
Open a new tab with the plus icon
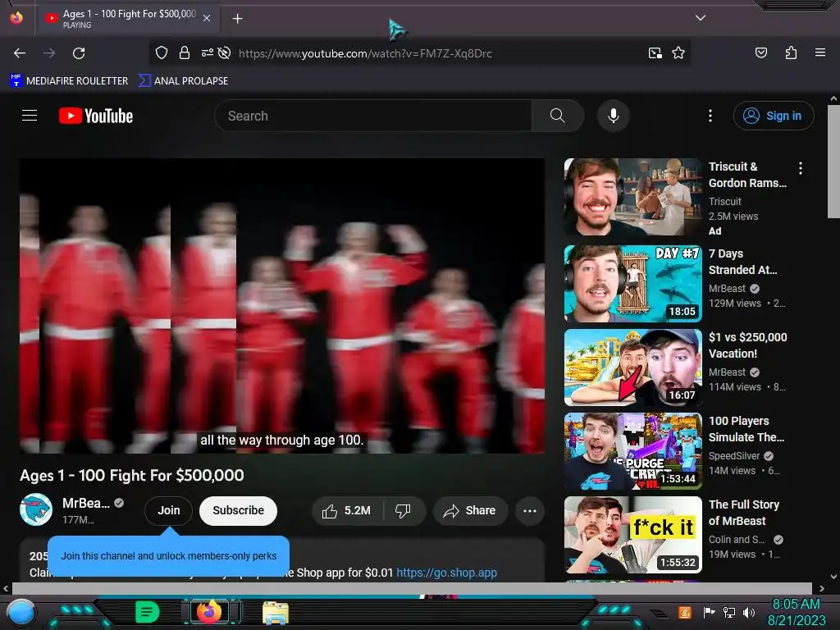[237, 19]
